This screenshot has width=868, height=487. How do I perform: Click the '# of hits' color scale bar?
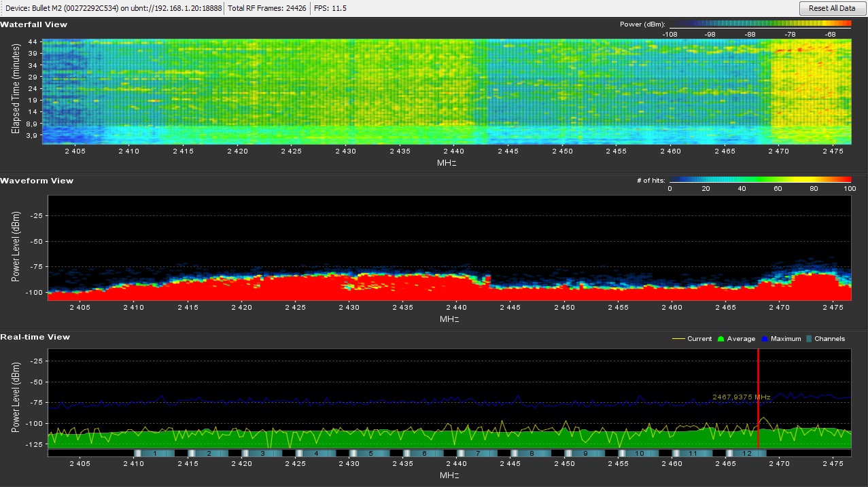coord(760,180)
